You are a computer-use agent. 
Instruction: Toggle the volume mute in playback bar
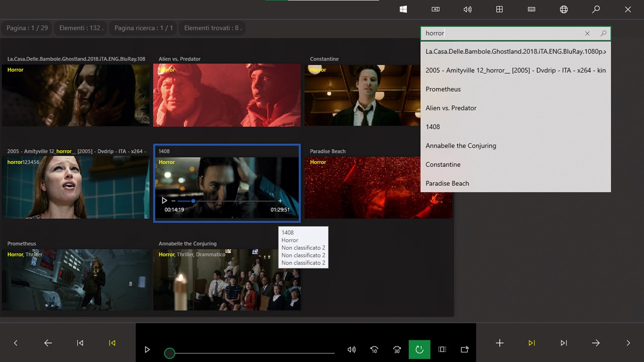coord(351,350)
